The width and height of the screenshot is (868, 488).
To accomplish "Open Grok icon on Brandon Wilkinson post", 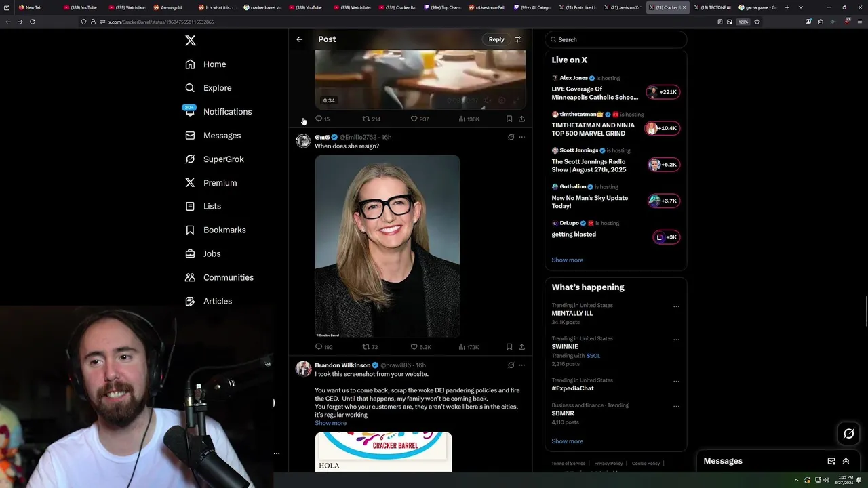I will coord(511,365).
